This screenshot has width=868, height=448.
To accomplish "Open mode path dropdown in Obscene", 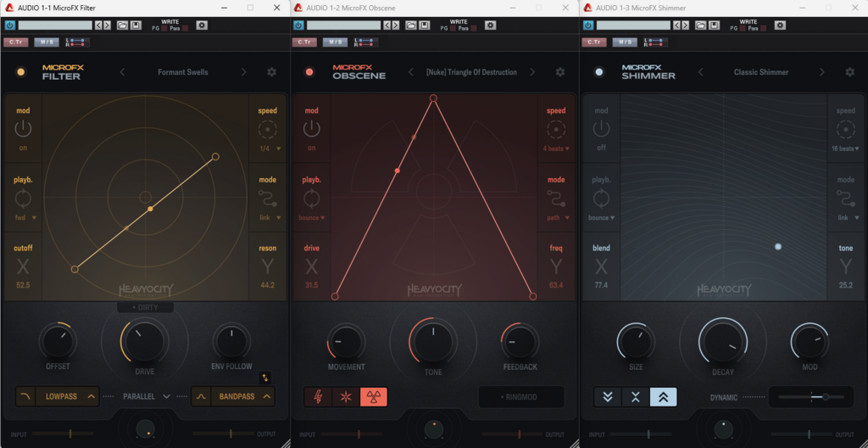I will pos(556,218).
